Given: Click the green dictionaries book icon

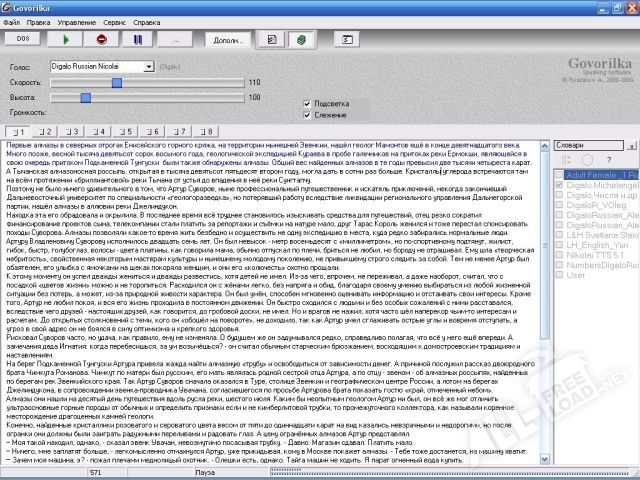Looking at the screenshot, I should click(x=300, y=40).
